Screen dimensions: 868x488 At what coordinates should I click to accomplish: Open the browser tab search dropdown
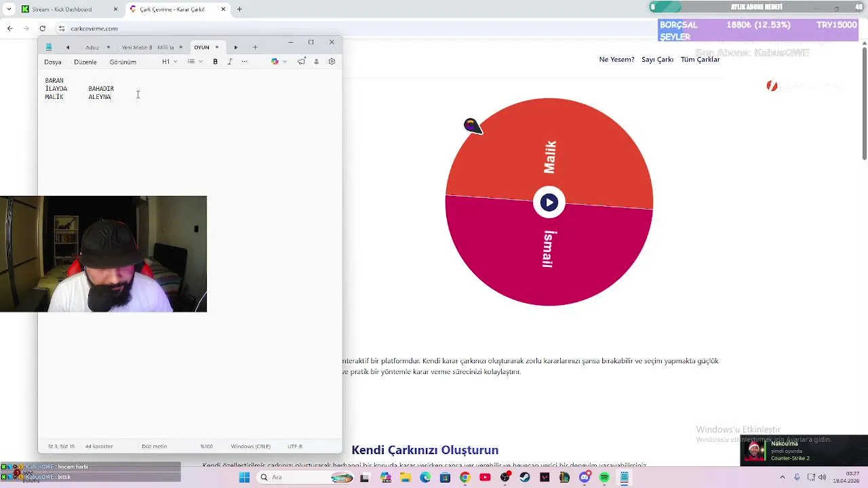click(9, 9)
